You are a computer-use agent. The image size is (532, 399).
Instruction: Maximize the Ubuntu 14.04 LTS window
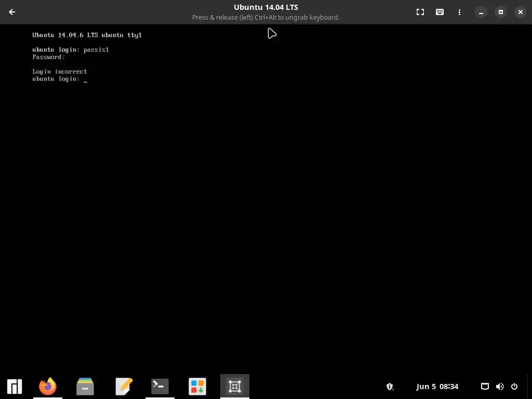pos(500,12)
